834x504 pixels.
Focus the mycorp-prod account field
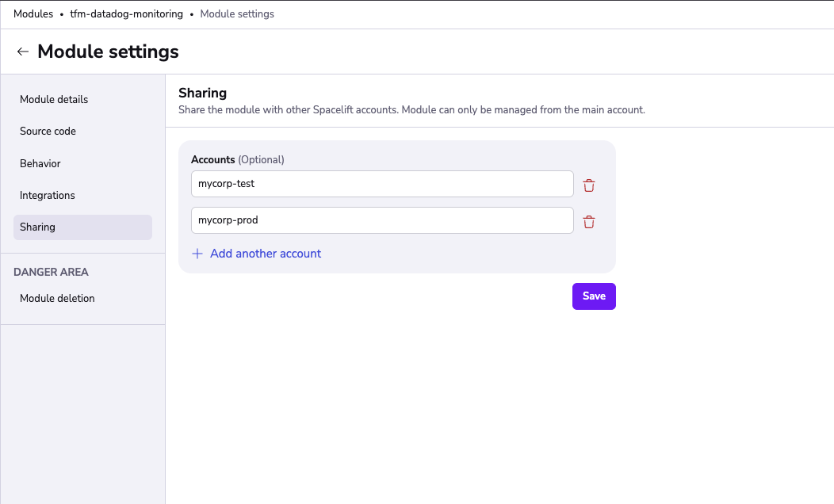click(x=382, y=220)
